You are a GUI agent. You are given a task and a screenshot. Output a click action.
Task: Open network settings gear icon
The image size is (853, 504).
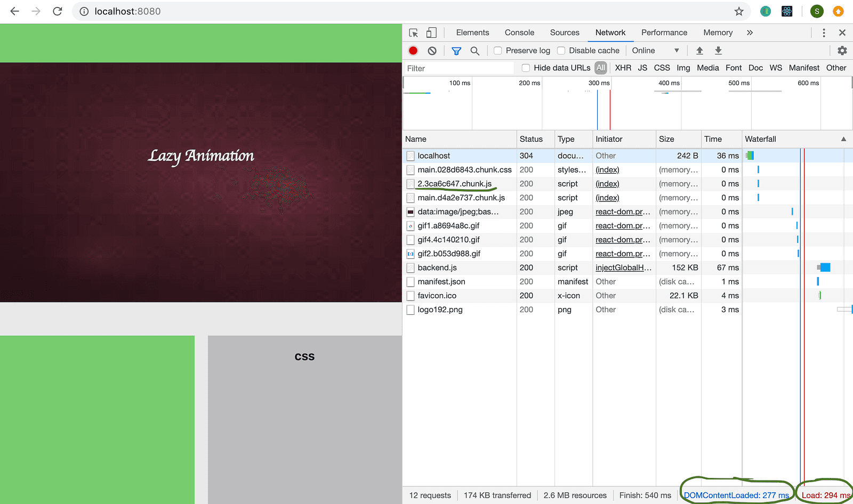[x=842, y=51]
